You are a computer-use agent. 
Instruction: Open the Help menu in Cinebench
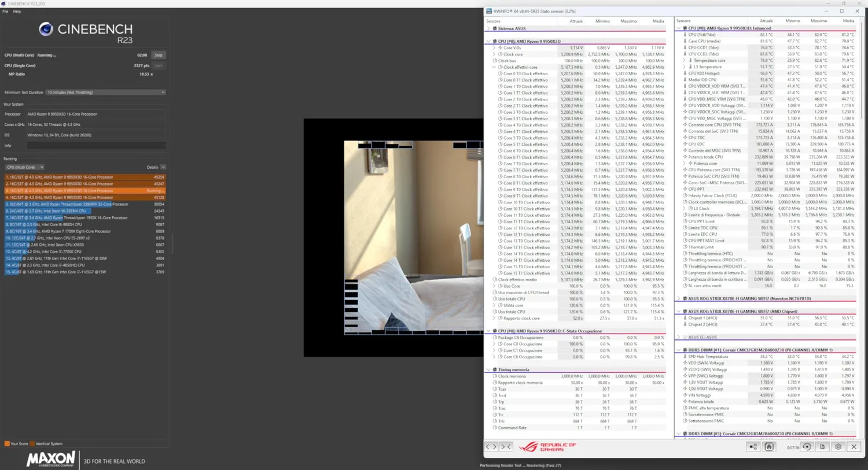pos(17,12)
